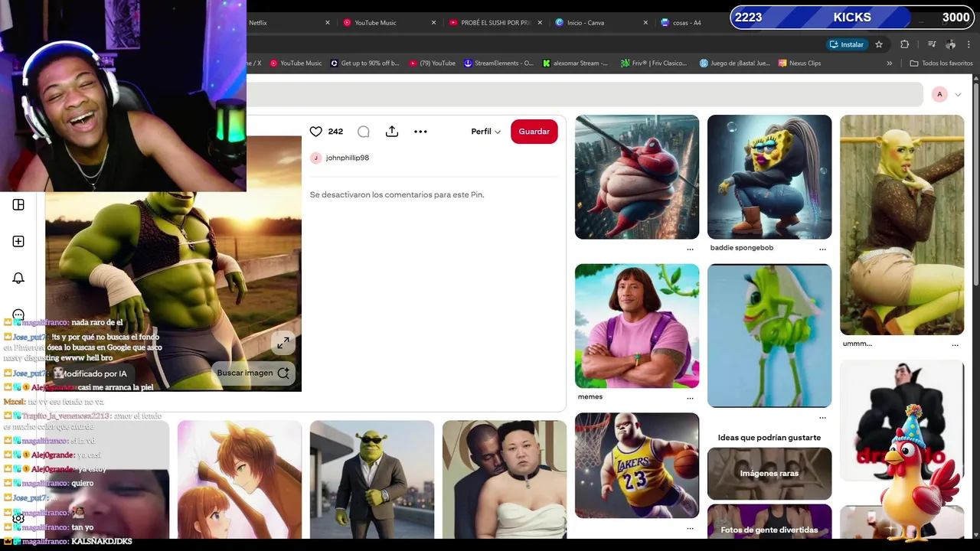Image resolution: width=980 pixels, height=551 pixels.
Task: Open the browser media controls icon
Action: [x=932, y=44]
